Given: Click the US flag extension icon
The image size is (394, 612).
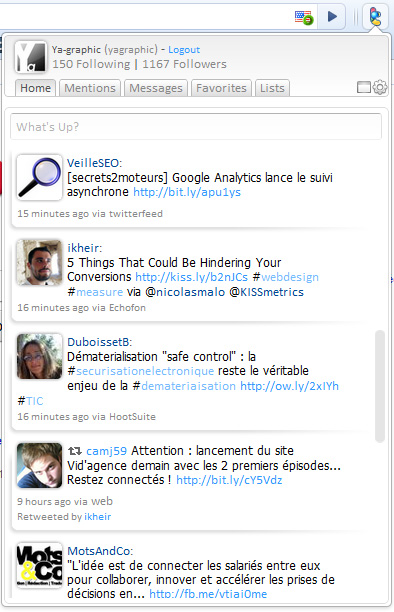Looking at the screenshot, I should (304, 18).
